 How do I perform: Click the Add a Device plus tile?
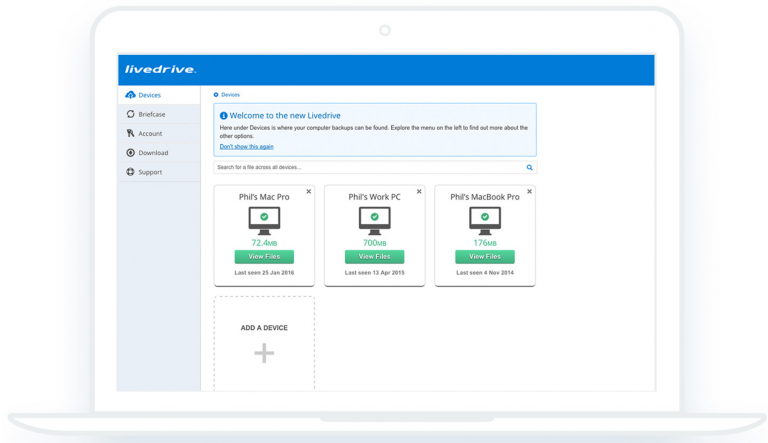coord(264,343)
